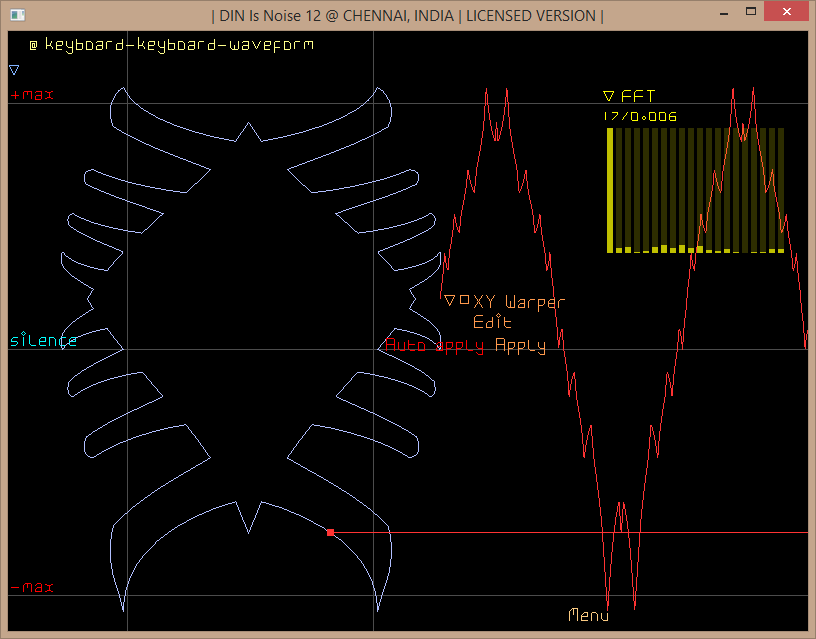The height and width of the screenshot is (639, 816).
Task: Select the red curve vertex square
Action: point(330,533)
